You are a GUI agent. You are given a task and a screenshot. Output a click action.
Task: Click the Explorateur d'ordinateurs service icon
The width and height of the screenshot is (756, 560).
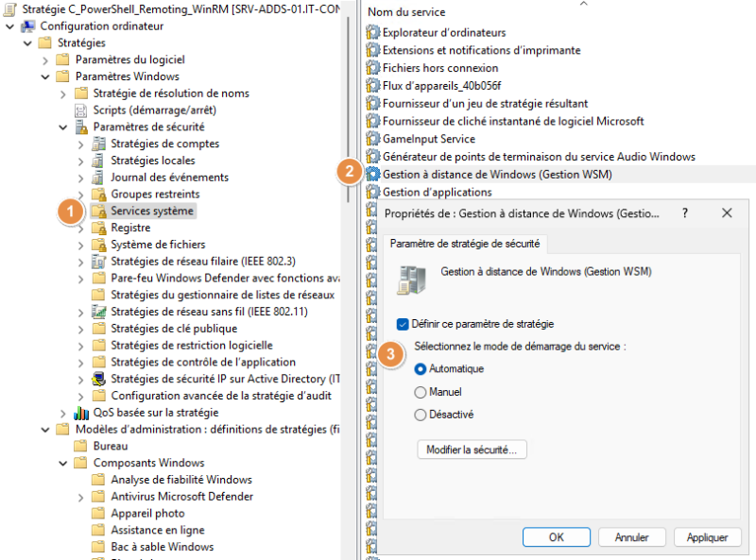click(x=372, y=32)
